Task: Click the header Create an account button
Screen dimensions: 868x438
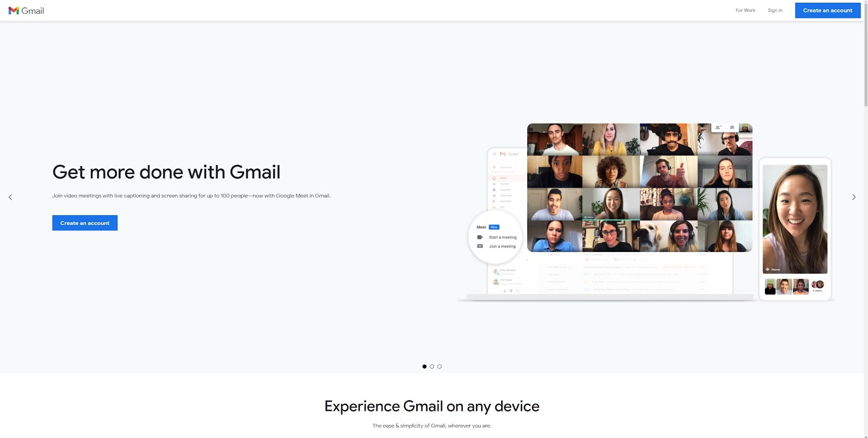Action: tap(827, 10)
